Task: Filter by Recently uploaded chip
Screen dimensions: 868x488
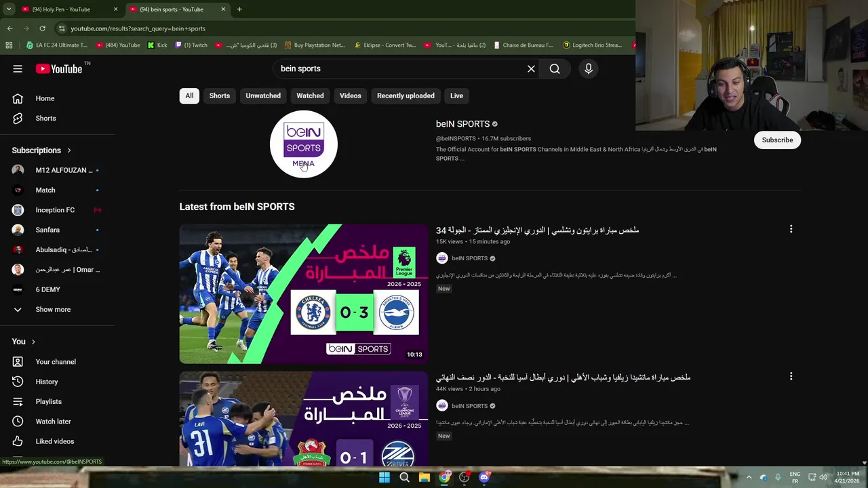Action: pos(406,96)
